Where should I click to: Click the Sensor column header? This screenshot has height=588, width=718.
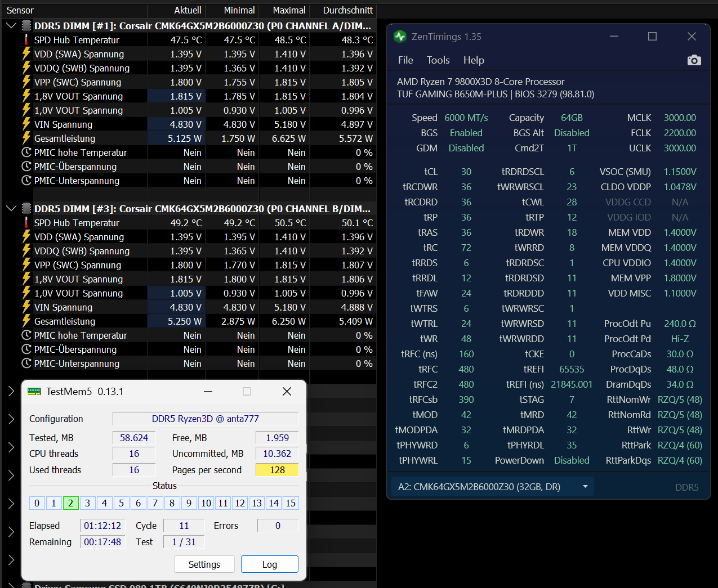(20, 10)
